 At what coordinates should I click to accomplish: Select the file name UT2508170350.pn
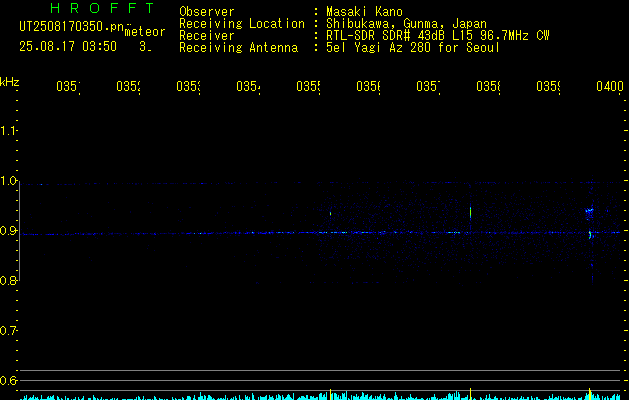click(72, 26)
